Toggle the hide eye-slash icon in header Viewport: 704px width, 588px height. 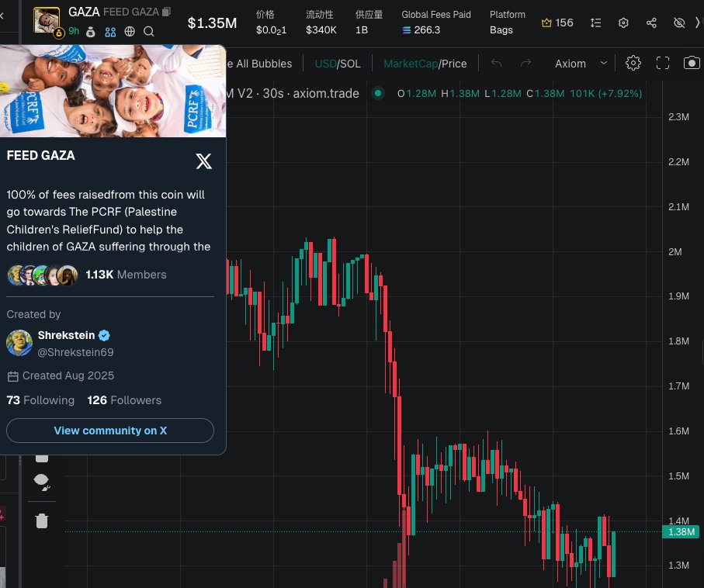pyautogui.click(x=679, y=23)
